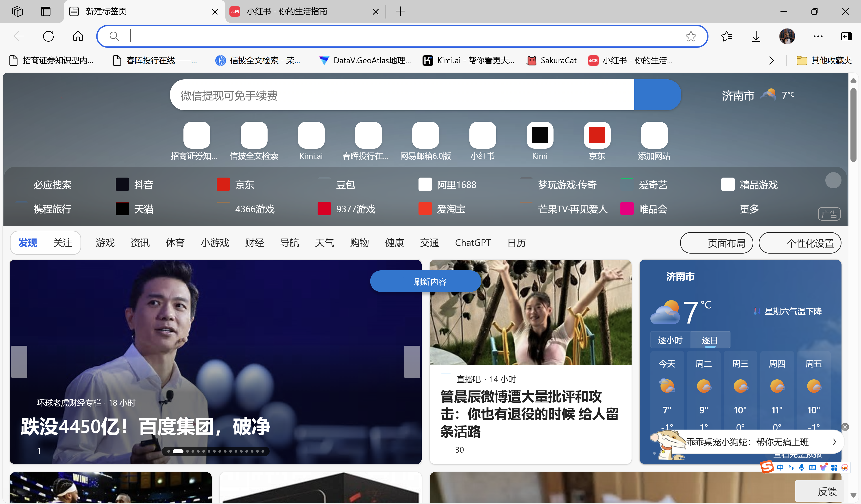
Task: Reload the page with refresh icon
Action: tap(48, 36)
